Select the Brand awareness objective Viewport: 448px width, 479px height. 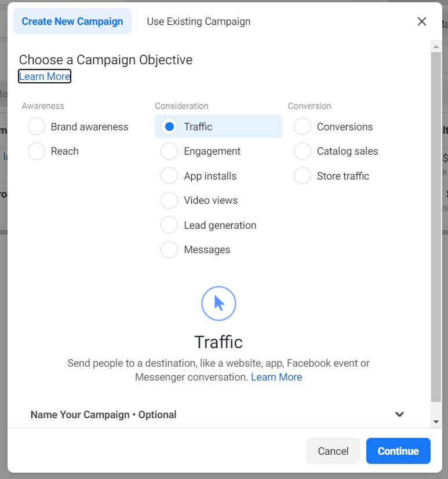[37, 126]
